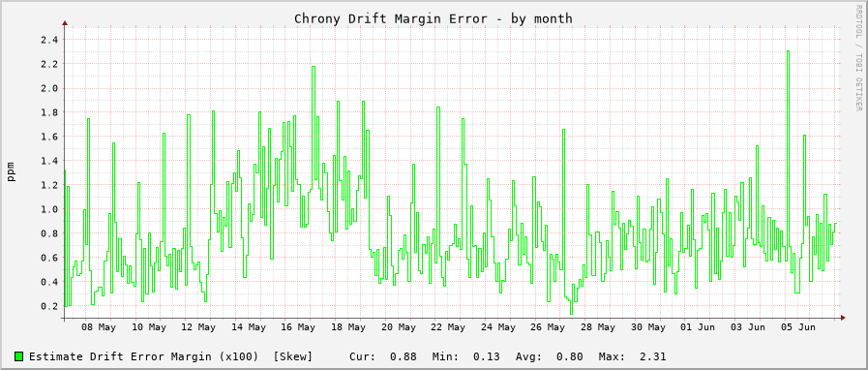Screen dimensions: 868x370
Task: Click the 'Cur: 0.88' value
Action: click(x=383, y=356)
